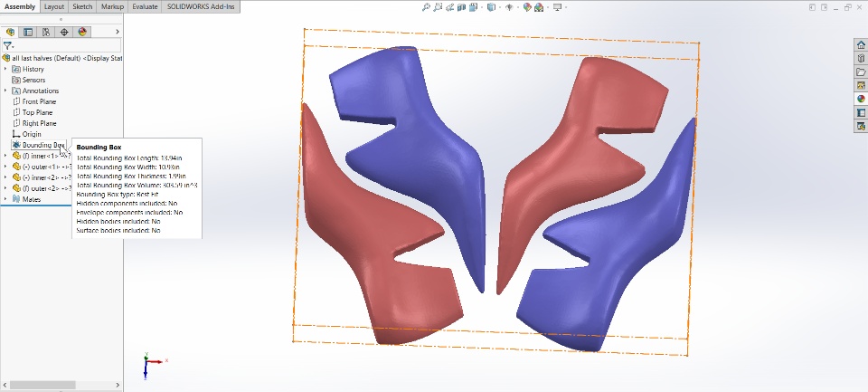
Task: Click the 'Bounding Box type: Best Fit' line
Action: click(119, 195)
